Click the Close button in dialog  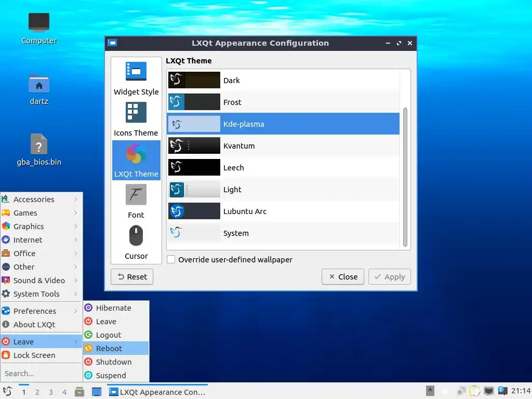343,277
